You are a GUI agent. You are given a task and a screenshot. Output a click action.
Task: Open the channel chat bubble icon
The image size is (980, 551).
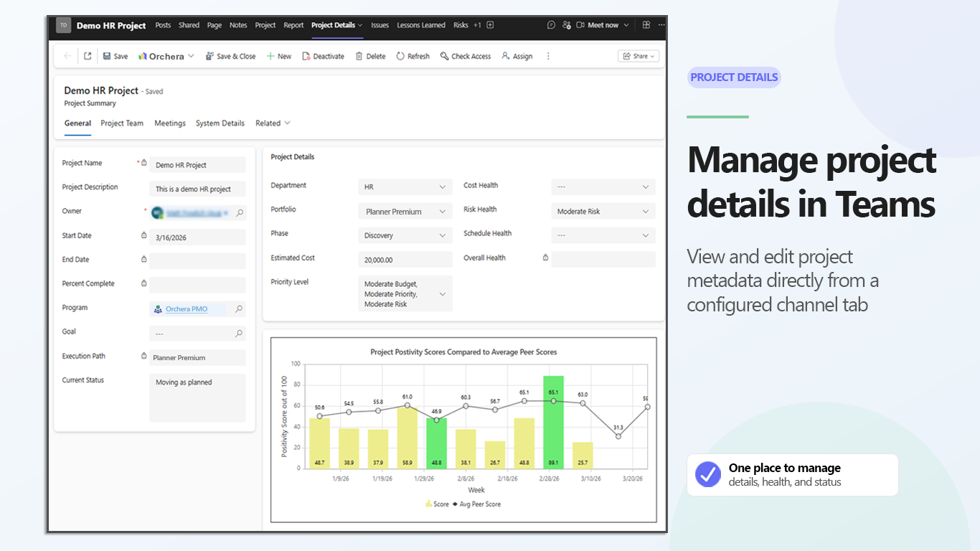coord(551,25)
